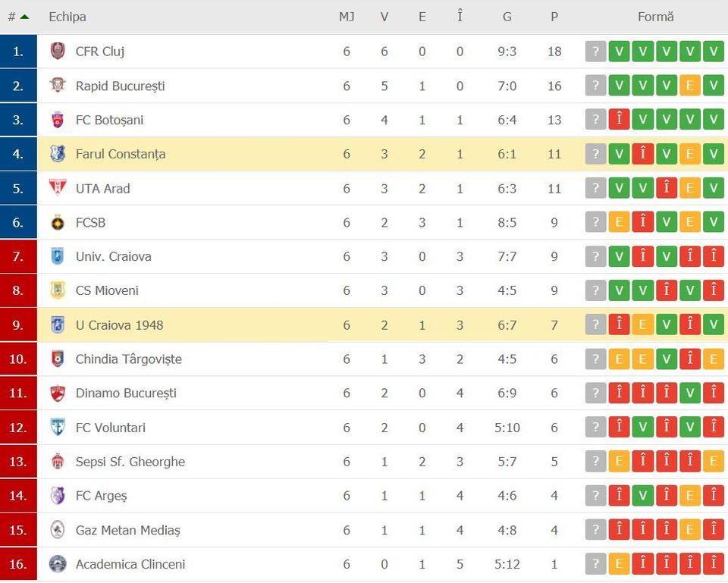Sort standings by the P points column

pos(554,17)
